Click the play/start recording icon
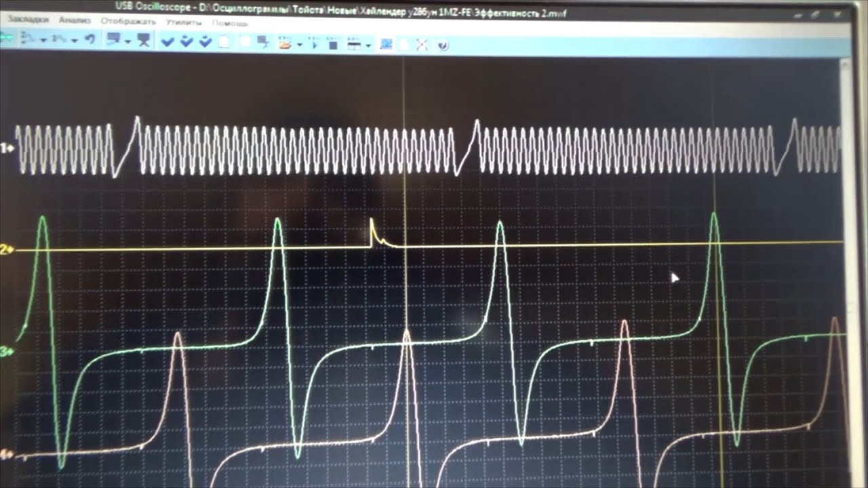Viewport: 868px width, 488px height. pyautogui.click(x=314, y=44)
